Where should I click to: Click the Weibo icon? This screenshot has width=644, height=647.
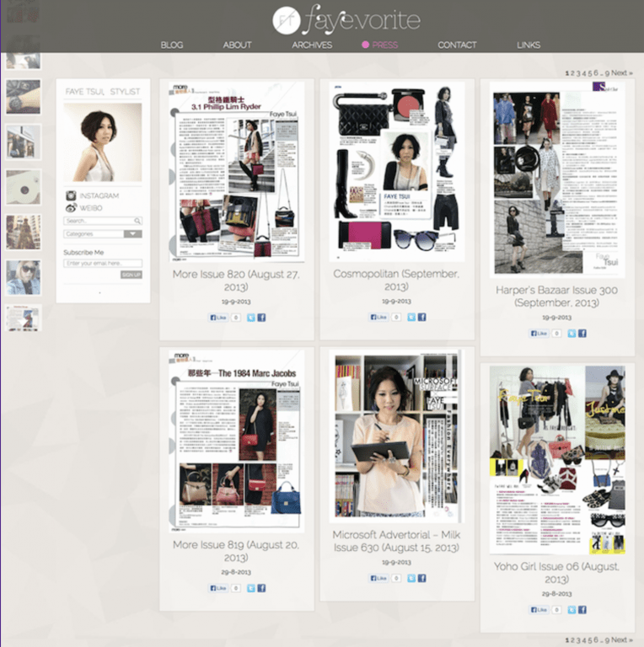(71, 207)
